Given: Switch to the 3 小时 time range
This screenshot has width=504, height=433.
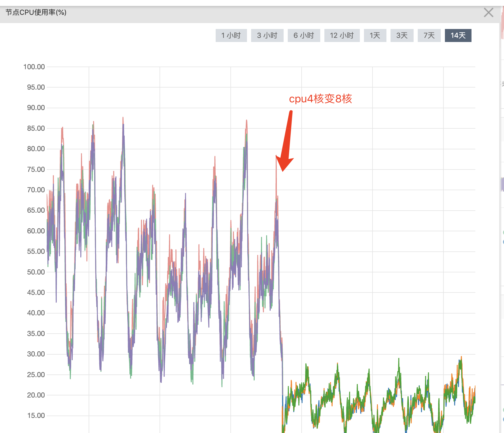Looking at the screenshot, I should [x=267, y=35].
